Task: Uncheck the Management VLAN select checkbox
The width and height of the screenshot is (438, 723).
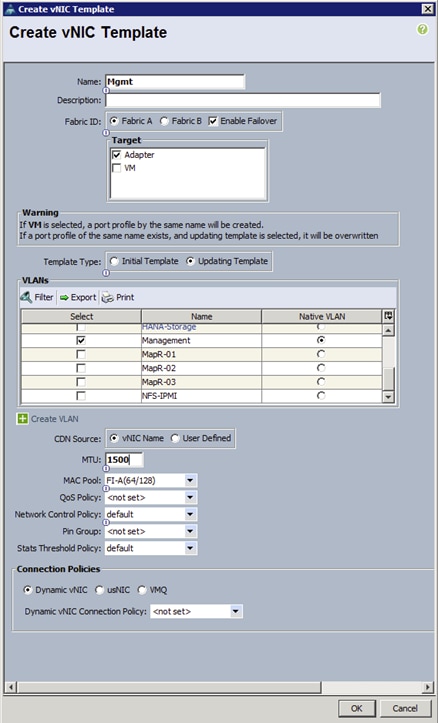Action: point(81,340)
